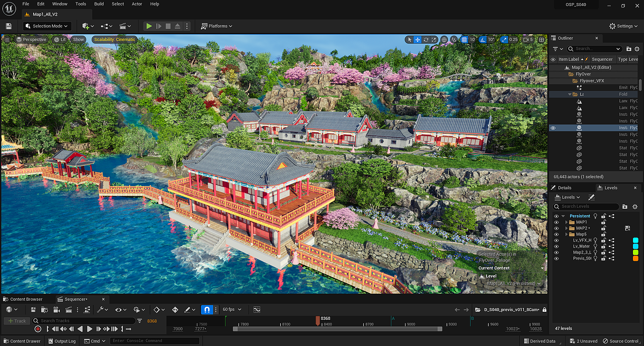Expand the Map5 folder in Levels
The width and height of the screenshot is (644, 346).
[x=567, y=234]
